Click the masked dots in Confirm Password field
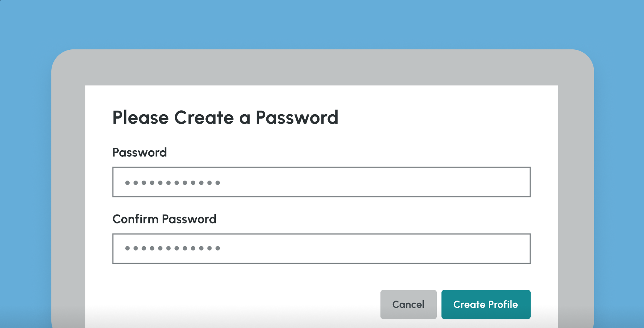This screenshot has width=644, height=328. point(172,248)
